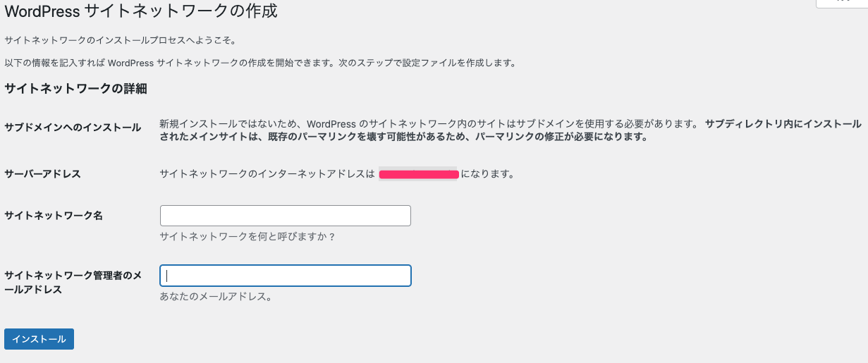Click the サイトネットワーク管理者のメールアドレス label
The image size is (868, 363).
(x=72, y=282)
